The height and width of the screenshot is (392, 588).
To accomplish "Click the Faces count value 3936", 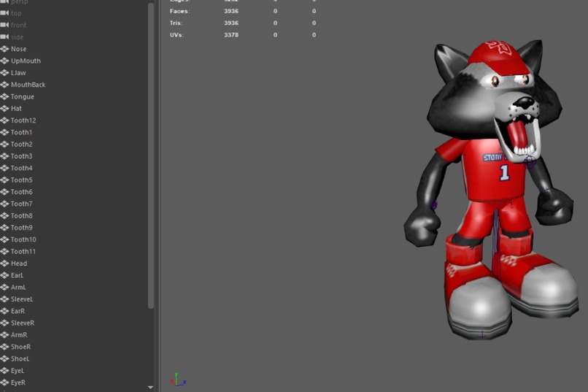I will tap(231, 11).
